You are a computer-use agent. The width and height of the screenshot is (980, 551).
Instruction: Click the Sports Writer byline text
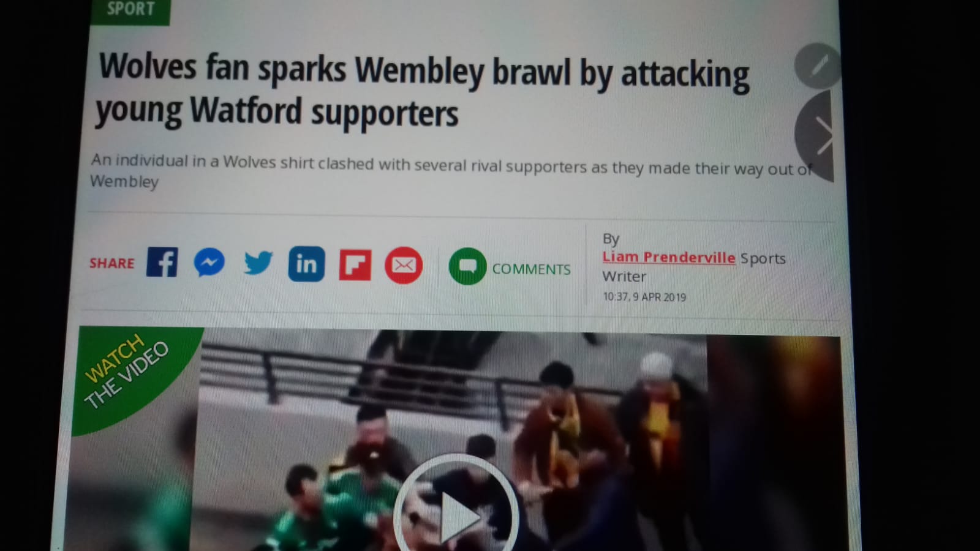[694, 268]
